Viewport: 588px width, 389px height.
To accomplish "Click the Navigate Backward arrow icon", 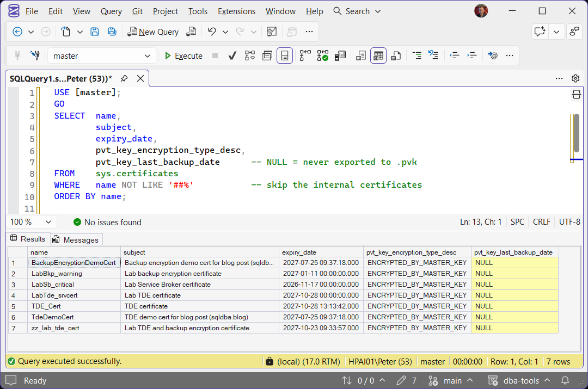I will pos(17,32).
